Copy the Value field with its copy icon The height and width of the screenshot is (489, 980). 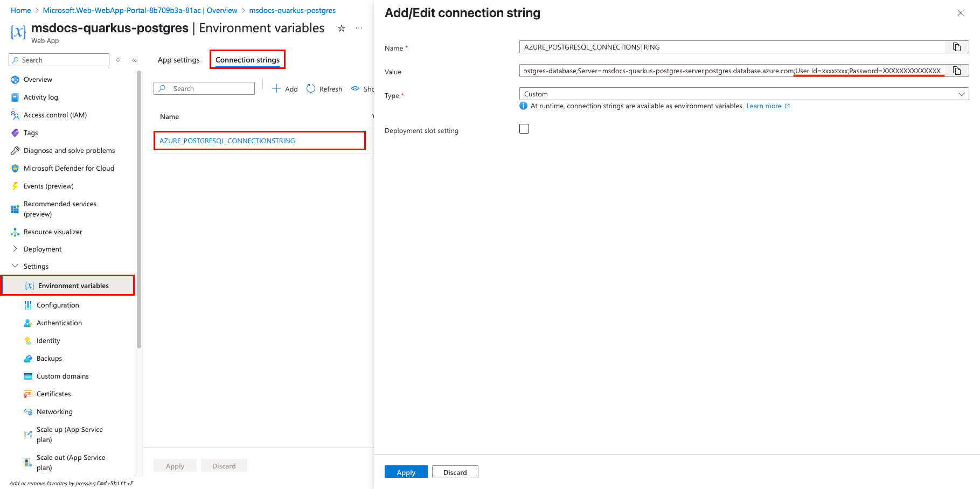pos(957,71)
